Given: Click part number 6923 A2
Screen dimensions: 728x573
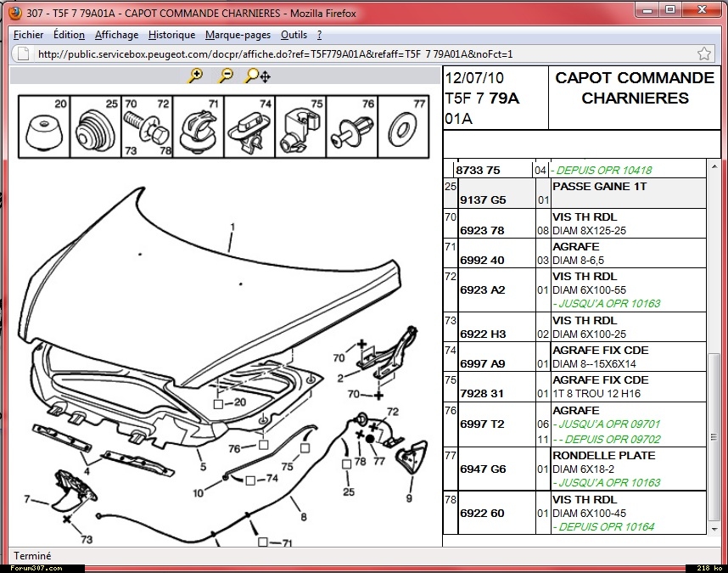Looking at the screenshot, I should [x=483, y=289].
